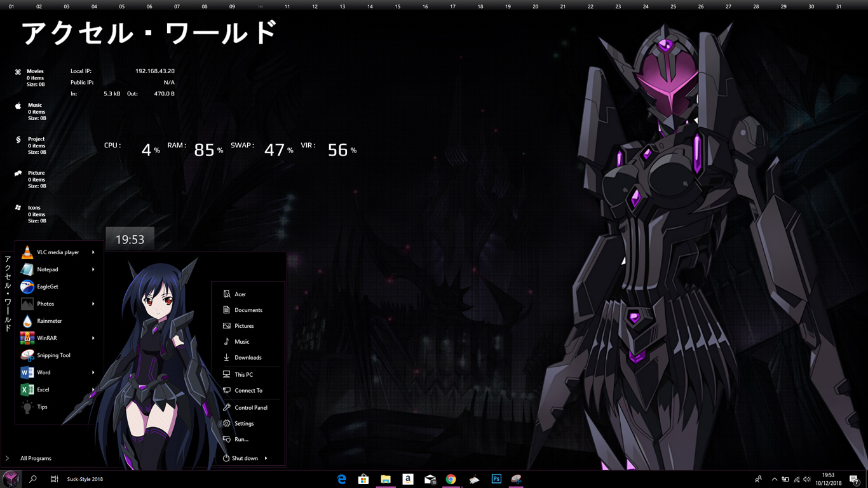Select day 25 in the top calendar bar

click(x=674, y=6)
